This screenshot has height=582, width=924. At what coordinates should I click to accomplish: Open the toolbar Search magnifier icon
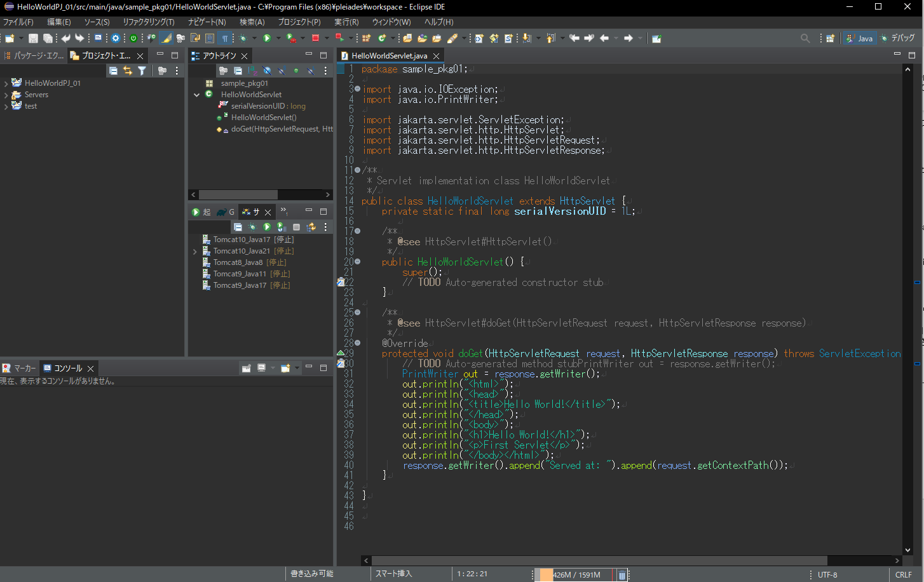805,39
